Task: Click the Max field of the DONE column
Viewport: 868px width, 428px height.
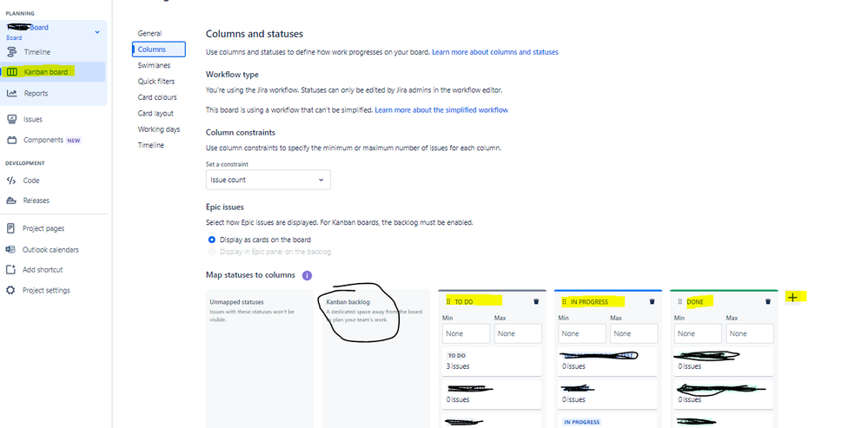Action: (x=750, y=333)
